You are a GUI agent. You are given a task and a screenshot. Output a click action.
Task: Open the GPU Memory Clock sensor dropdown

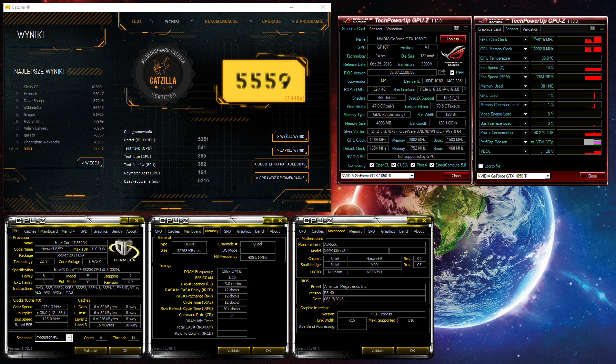point(525,49)
